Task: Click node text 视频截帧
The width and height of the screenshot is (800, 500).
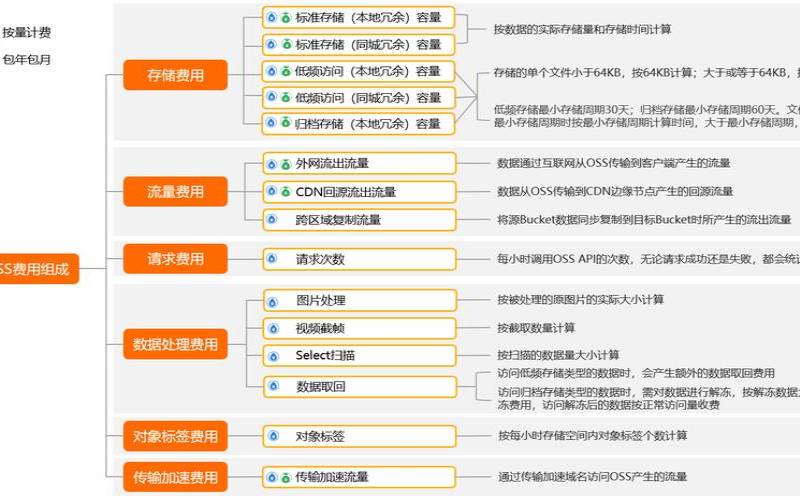Action: (320, 328)
